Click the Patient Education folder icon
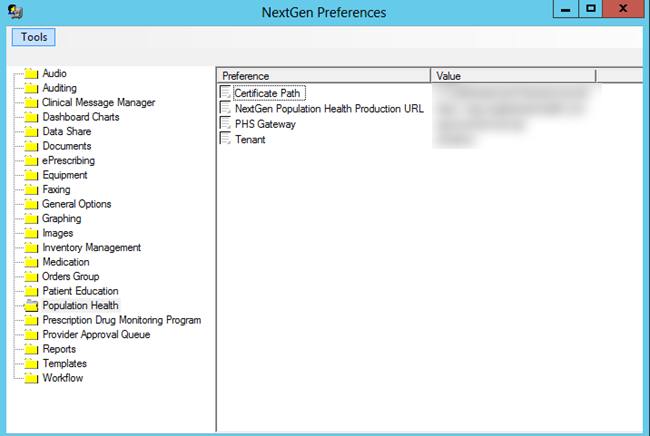This screenshot has width=650, height=436. 31,291
